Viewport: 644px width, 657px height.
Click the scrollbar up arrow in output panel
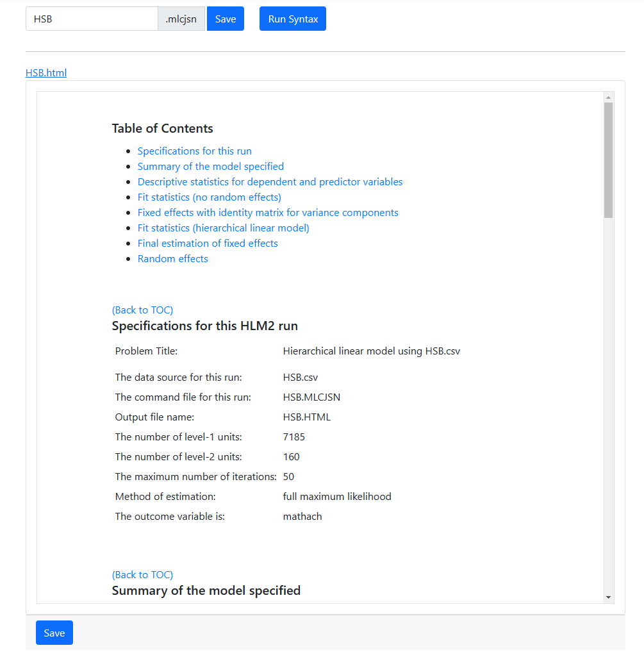(x=608, y=97)
